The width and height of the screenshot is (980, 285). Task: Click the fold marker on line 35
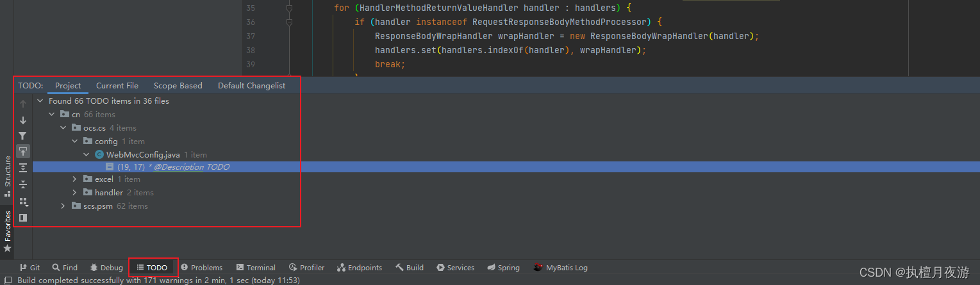pos(290,8)
